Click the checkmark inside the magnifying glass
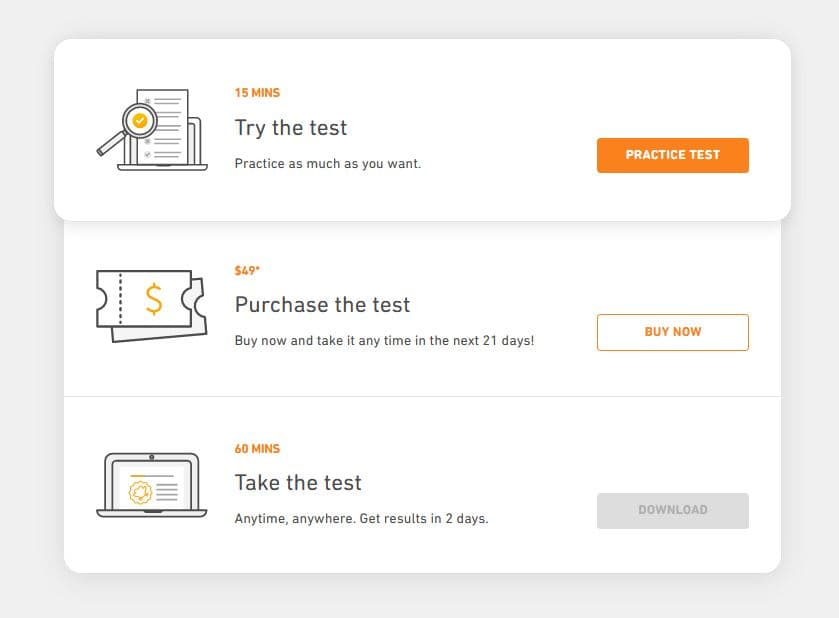The width and height of the screenshot is (839, 618). click(x=140, y=121)
